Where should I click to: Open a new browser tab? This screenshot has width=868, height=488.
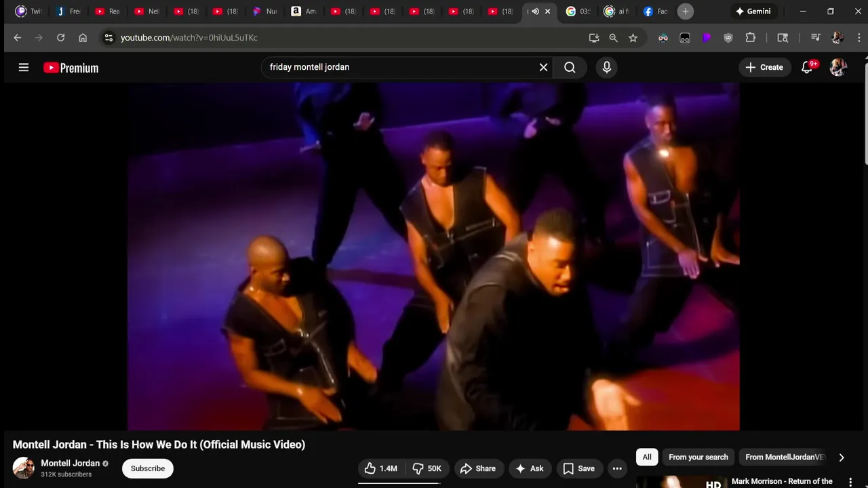pyautogui.click(x=686, y=12)
